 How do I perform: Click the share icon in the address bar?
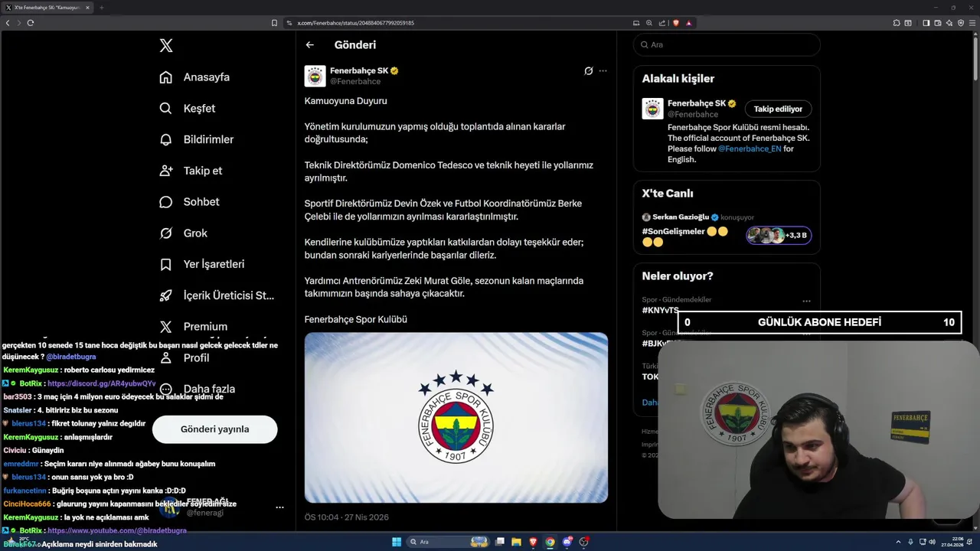[662, 23]
